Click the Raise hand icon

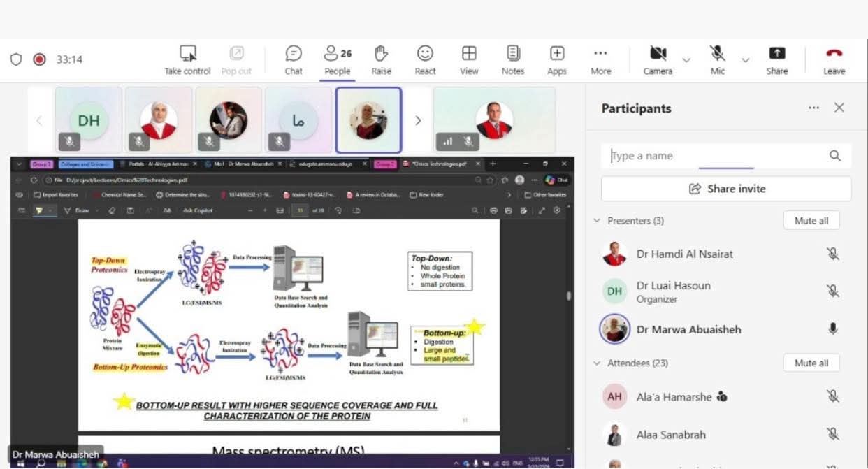[381, 55]
